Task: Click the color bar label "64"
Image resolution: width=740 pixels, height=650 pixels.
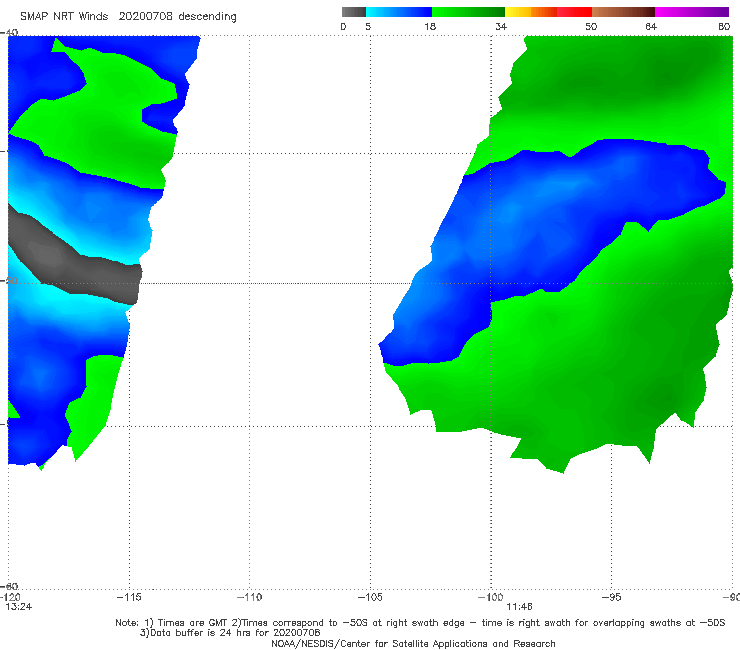Action: (x=651, y=26)
